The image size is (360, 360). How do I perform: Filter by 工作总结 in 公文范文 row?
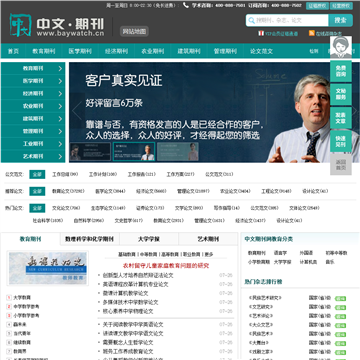[65, 174]
